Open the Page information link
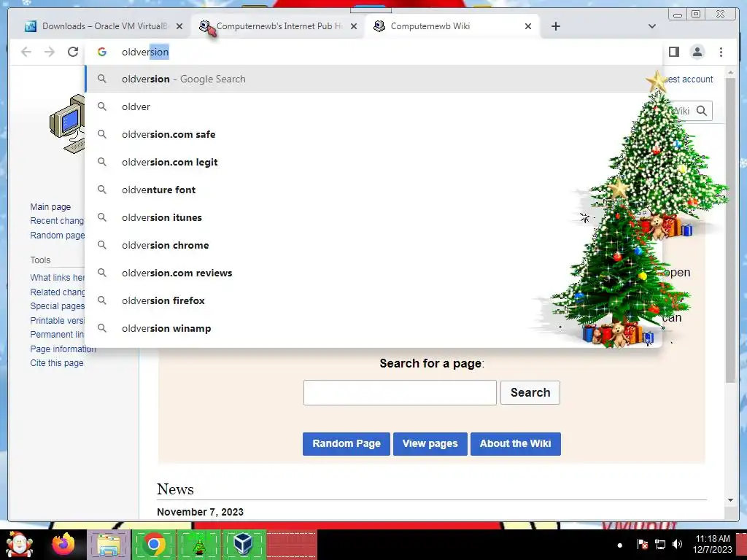747x560 pixels. point(63,349)
